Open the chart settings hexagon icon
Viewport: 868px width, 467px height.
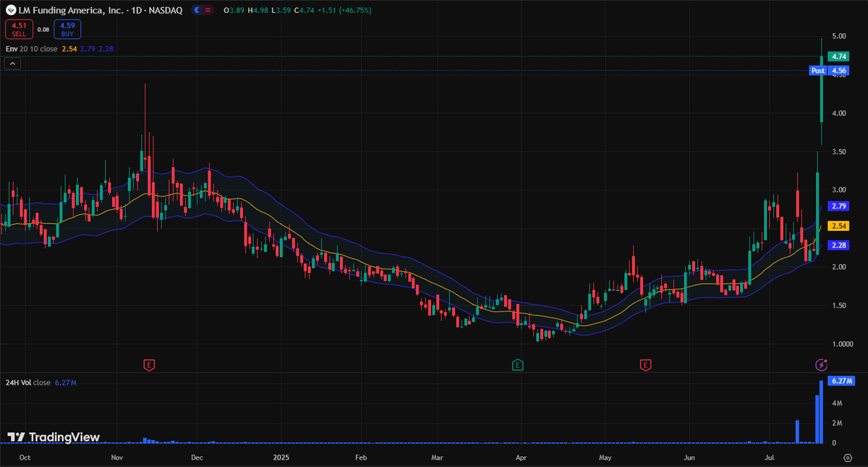848,458
